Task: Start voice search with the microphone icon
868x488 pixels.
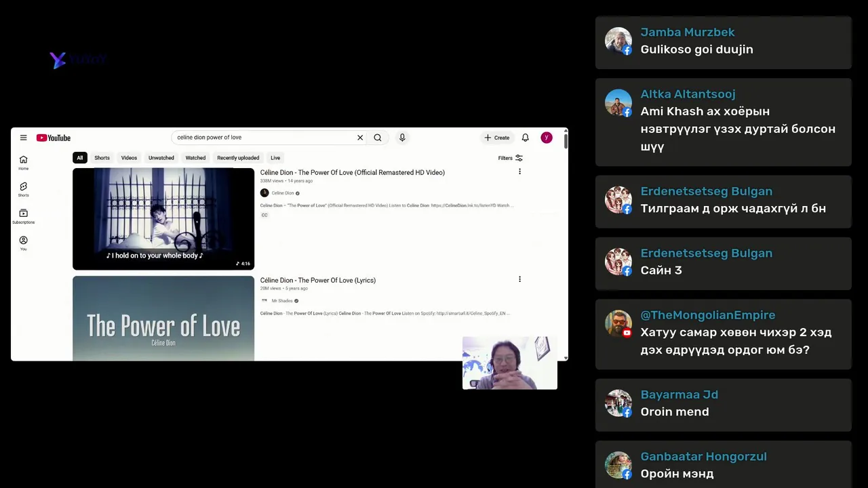Action: tap(402, 138)
